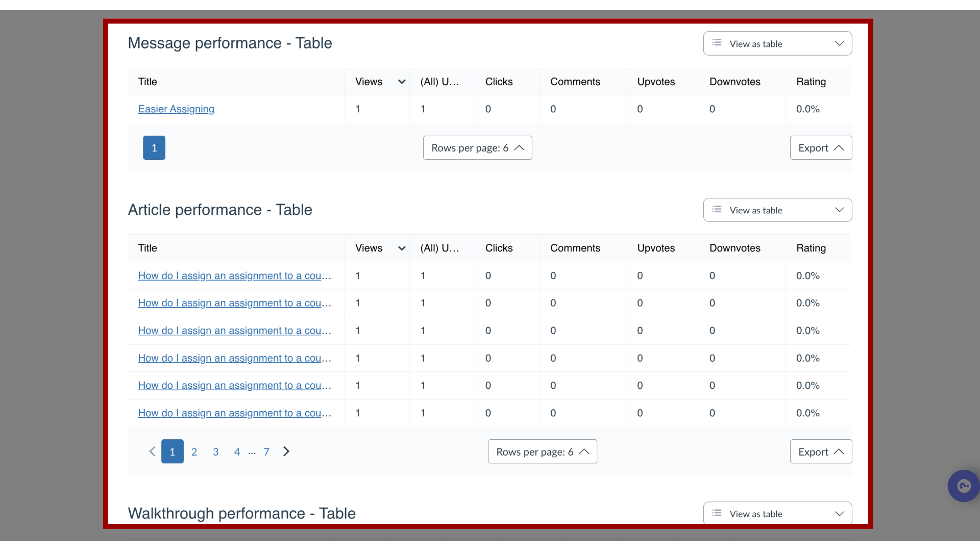Screen dimensions: 980x551
Task: Click Walkthrough performance - Table heading
Action: (241, 513)
